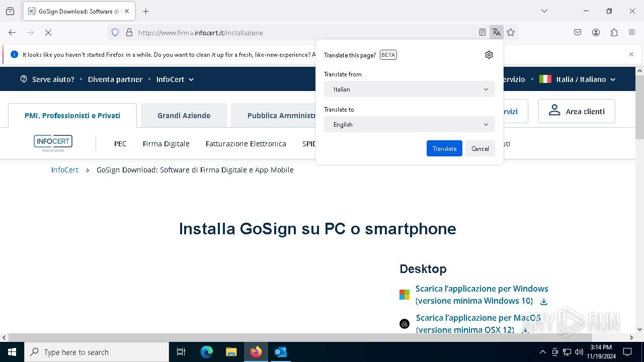Focus the infocert URL address field

tap(302, 33)
